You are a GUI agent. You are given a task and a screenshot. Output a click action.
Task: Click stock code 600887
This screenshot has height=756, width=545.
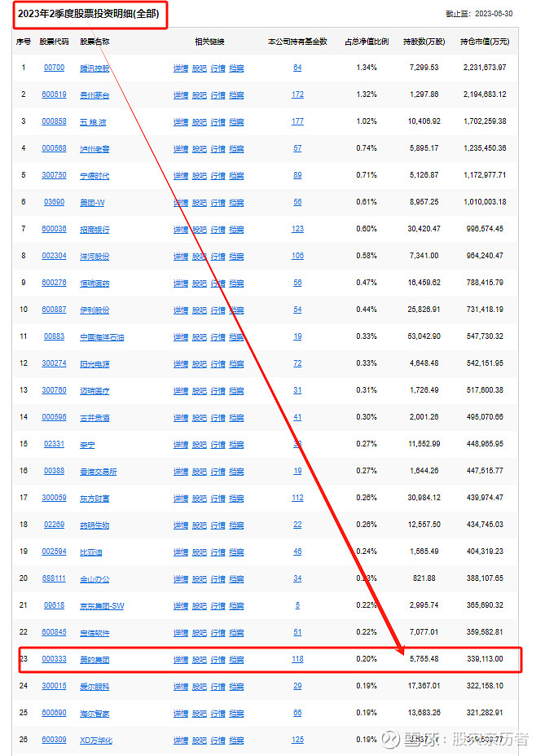click(54, 310)
